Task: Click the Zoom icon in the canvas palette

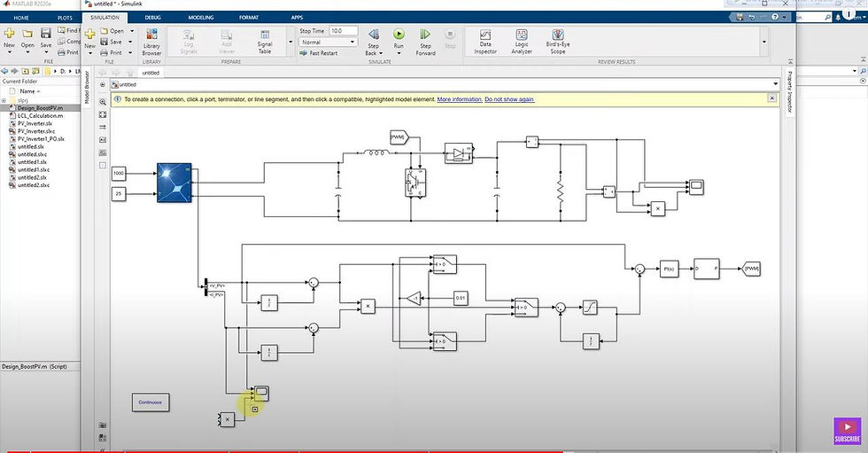Action: point(103,102)
